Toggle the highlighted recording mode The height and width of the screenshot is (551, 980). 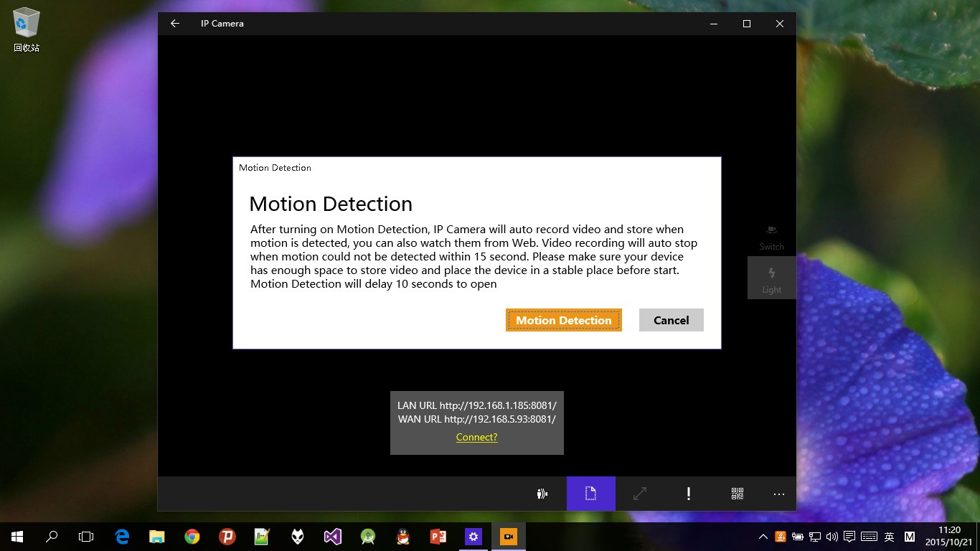(590, 494)
